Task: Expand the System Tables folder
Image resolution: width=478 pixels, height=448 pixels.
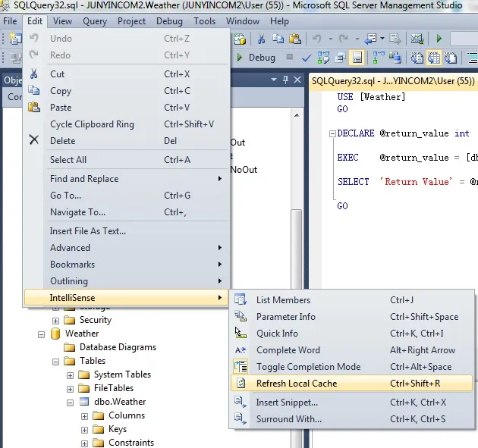Action: [70, 375]
